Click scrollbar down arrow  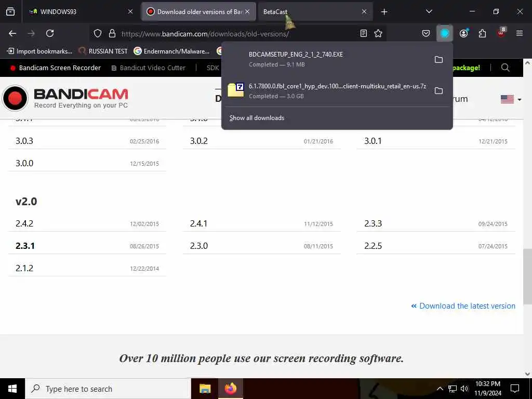[x=527, y=374]
